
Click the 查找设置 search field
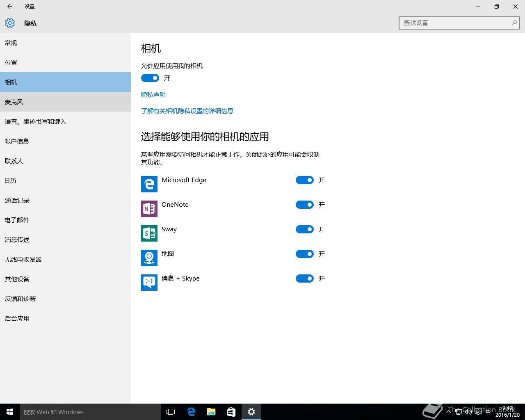click(x=459, y=23)
